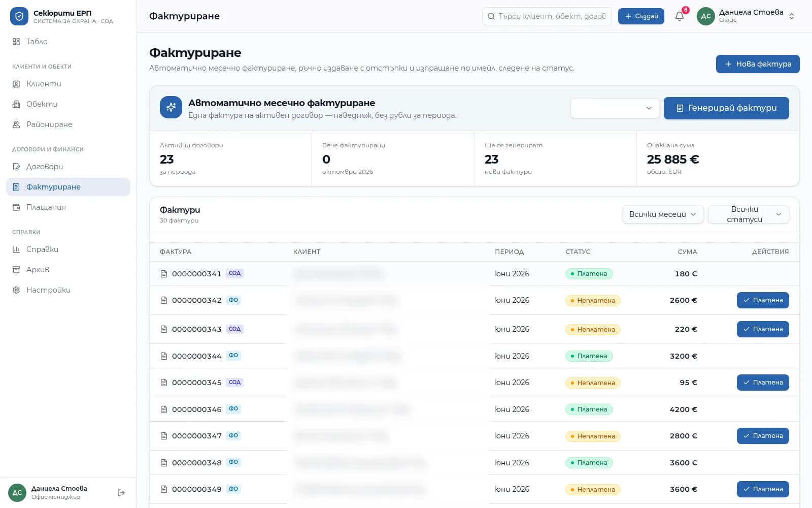Viewport: 812px width, 508px height.
Task: Click the AC avatar in the sidebar footer
Action: pos(17,493)
